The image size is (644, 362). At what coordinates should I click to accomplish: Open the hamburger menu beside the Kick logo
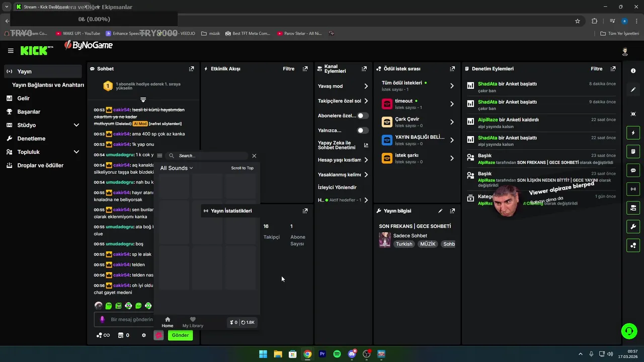pos(11,51)
